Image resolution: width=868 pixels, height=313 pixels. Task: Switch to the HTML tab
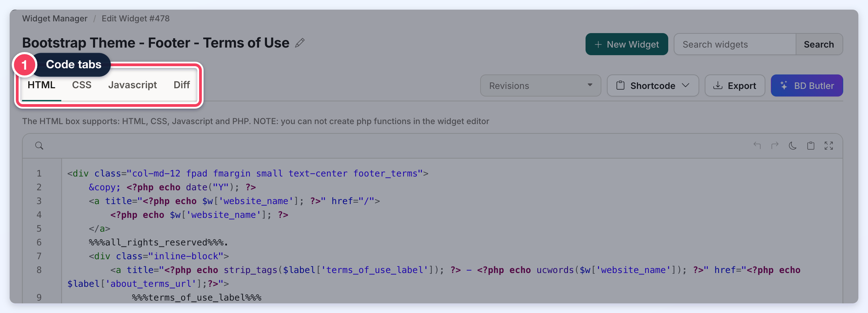[41, 85]
